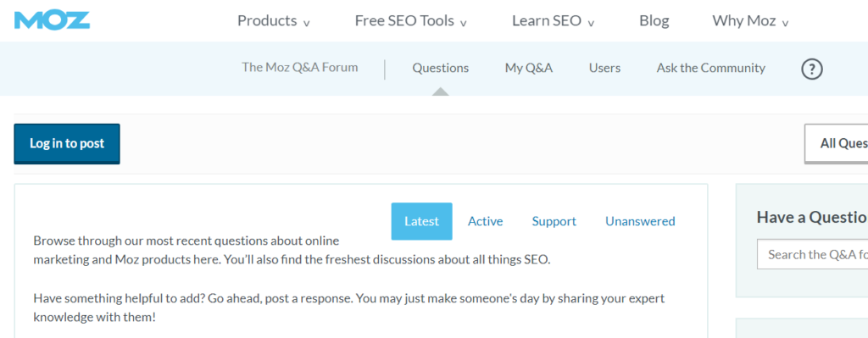The image size is (868, 338).
Task: Select the Questions nav item
Action: pyautogui.click(x=441, y=68)
